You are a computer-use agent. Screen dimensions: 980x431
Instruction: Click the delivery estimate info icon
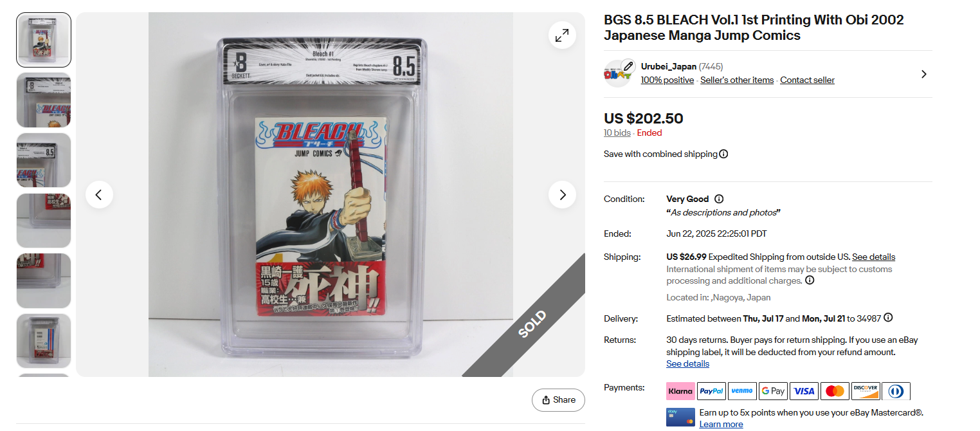point(888,318)
